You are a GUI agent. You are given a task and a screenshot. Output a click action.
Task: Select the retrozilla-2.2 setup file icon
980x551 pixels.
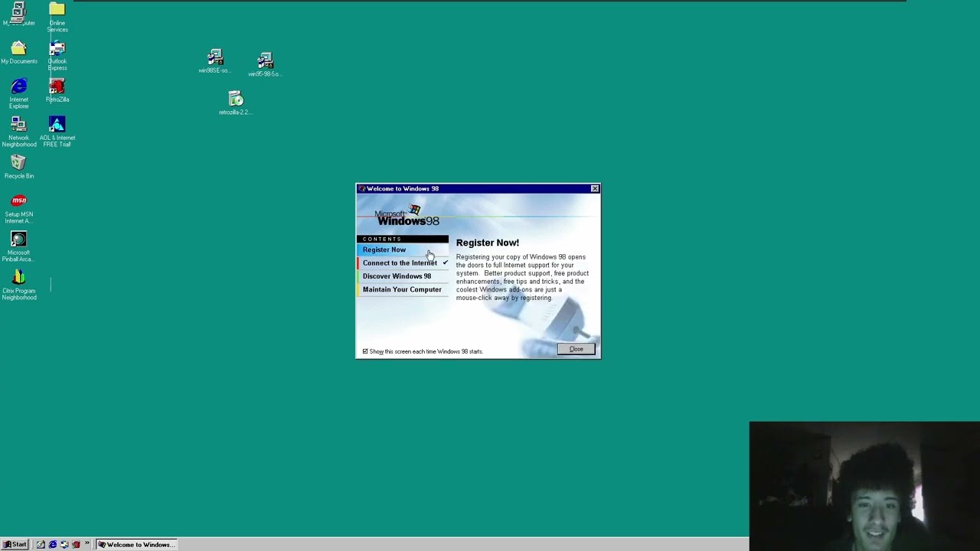click(x=235, y=103)
